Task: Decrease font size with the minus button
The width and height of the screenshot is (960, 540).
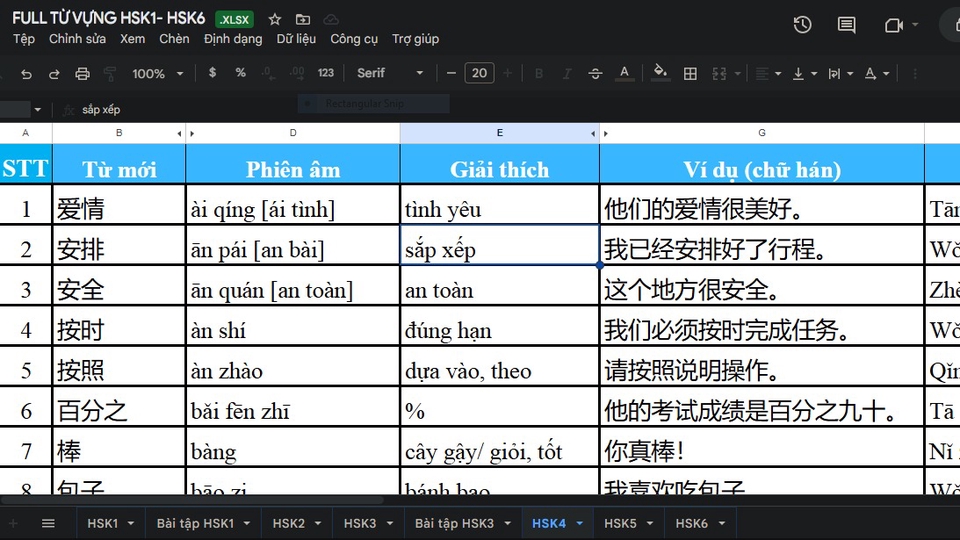Action: click(452, 73)
